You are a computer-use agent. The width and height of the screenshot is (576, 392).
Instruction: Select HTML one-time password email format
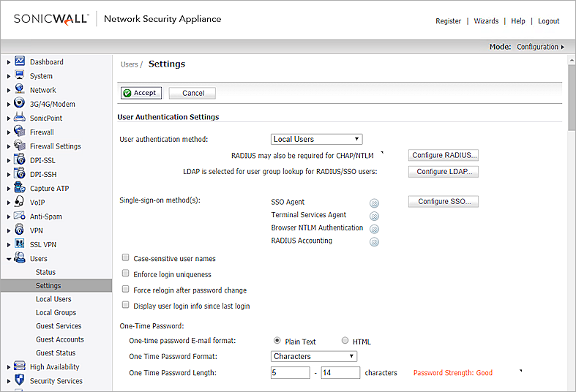345,341
